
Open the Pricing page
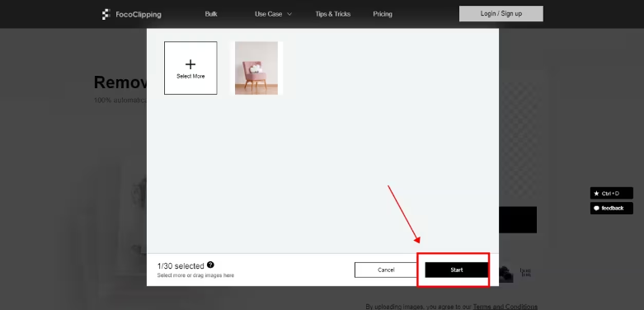click(x=383, y=14)
